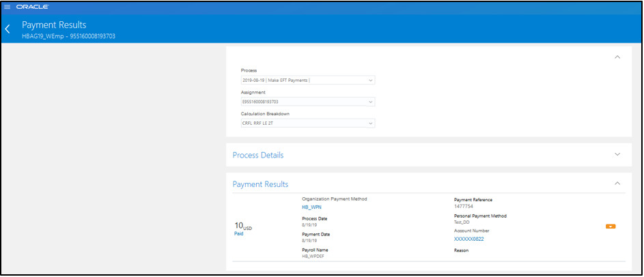Open account number XXXXXX0822 link

[x=468, y=239]
